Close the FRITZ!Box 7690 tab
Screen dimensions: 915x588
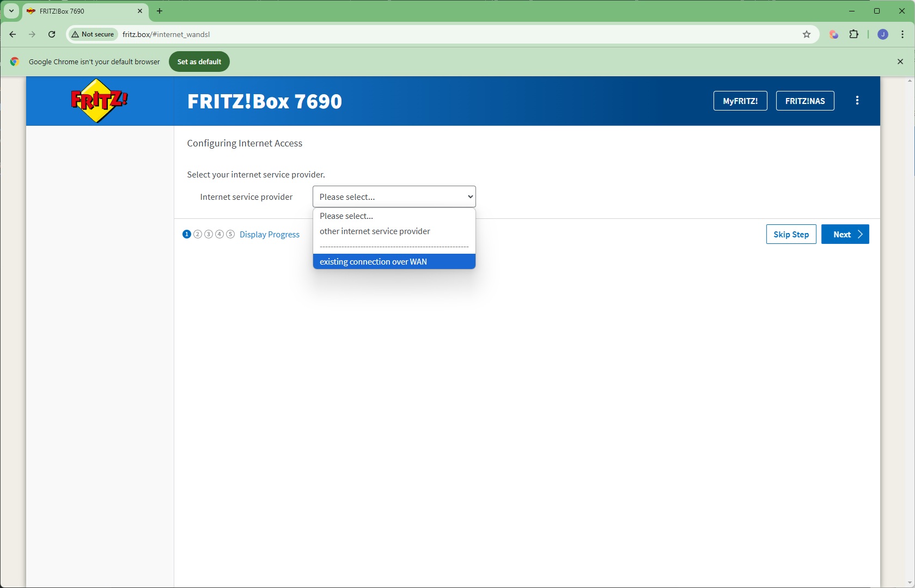pos(140,11)
